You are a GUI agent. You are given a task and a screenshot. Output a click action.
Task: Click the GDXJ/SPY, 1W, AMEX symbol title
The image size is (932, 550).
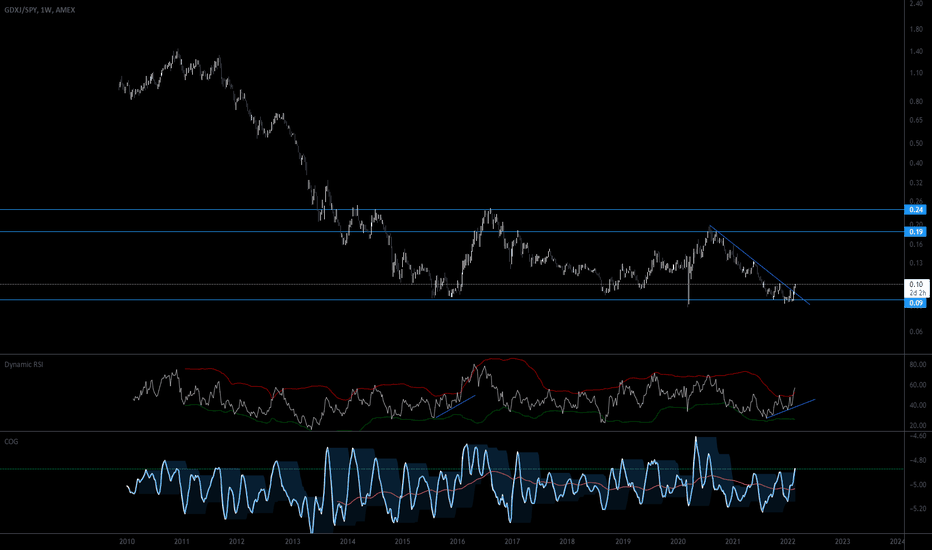[x=40, y=10]
